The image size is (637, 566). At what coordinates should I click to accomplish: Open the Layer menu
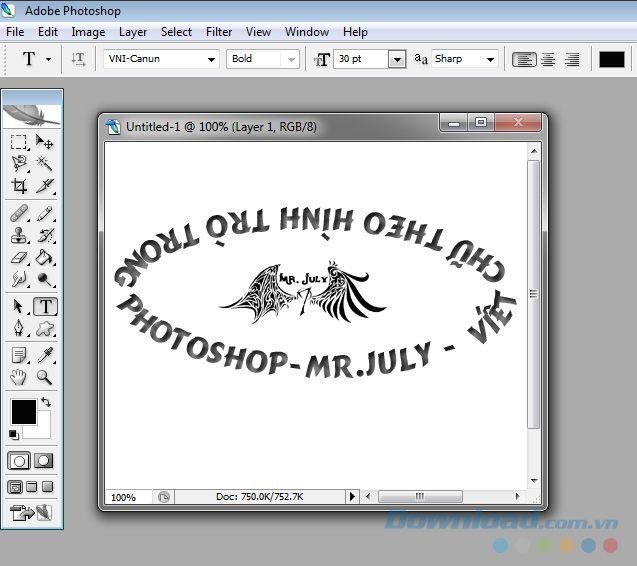(133, 32)
